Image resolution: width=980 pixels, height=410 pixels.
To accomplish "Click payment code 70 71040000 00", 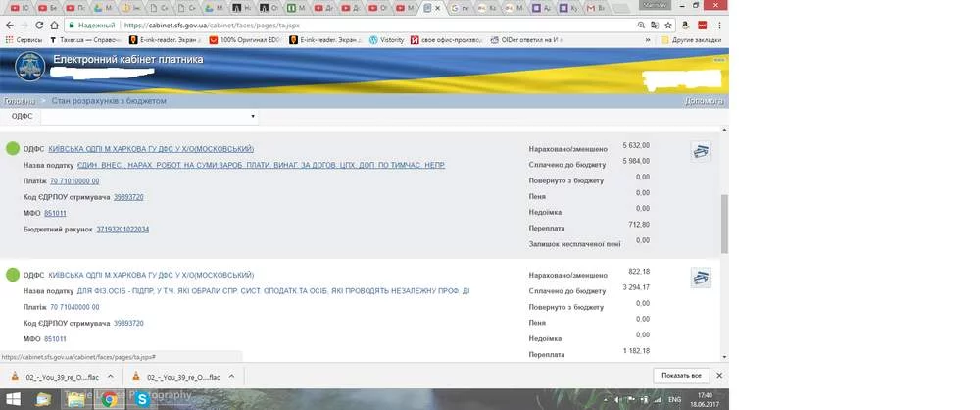I will (74, 307).
